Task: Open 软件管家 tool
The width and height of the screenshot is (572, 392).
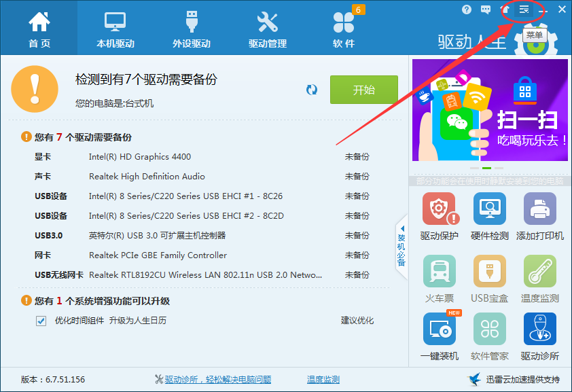Action: [490, 336]
